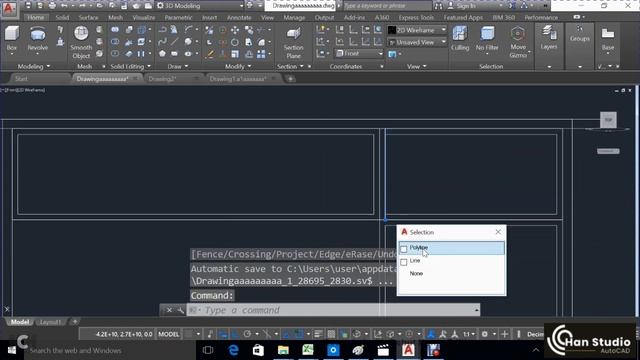Open the Front UCS dropdown
This screenshot has width=640, height=360.
point(359,53)
